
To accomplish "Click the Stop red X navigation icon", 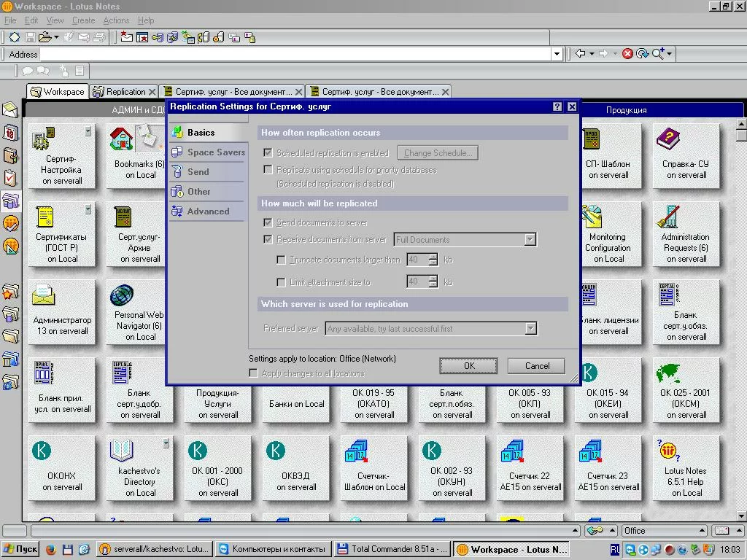I will click(627, 54).
